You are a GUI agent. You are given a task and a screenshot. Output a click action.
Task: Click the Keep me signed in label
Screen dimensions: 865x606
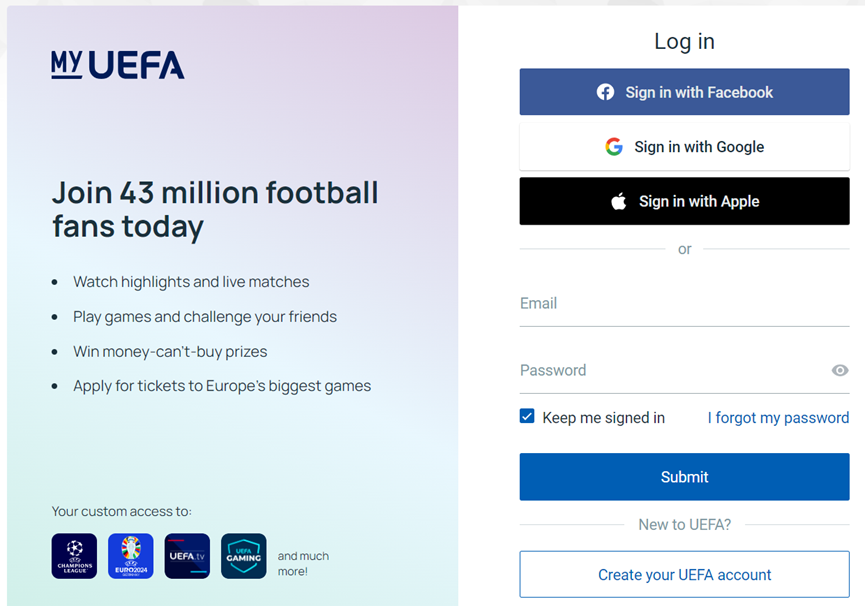603,418
